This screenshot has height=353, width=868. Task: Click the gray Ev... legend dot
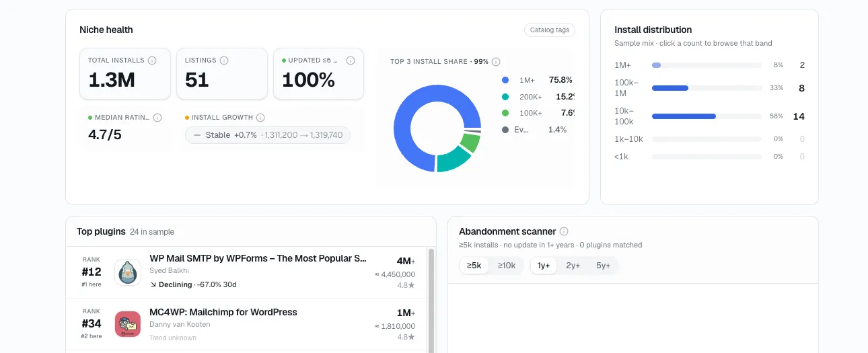505,130
